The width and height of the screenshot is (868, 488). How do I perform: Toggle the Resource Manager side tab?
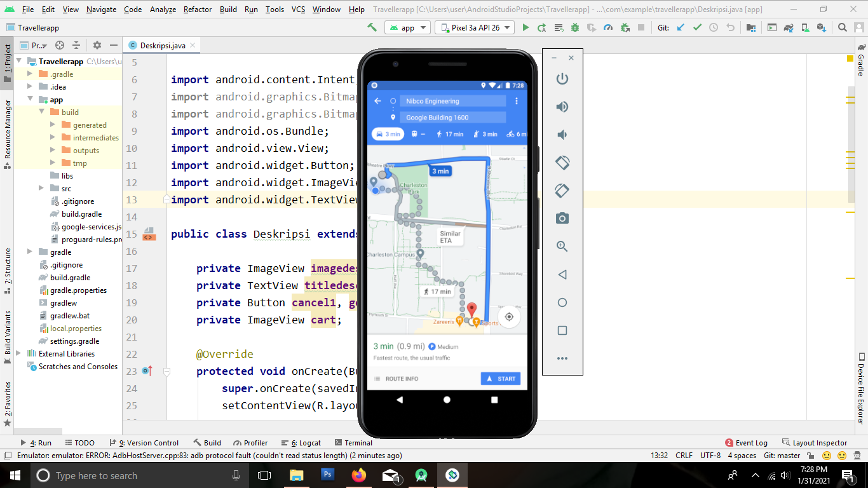point(7,134)
